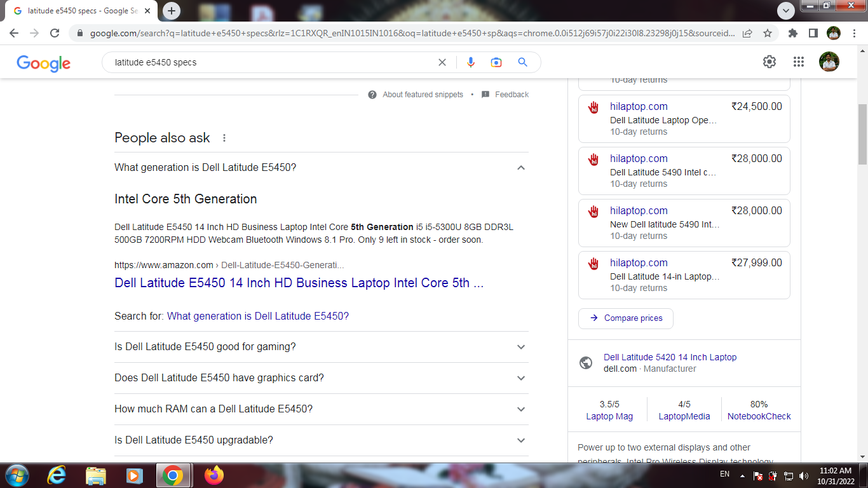Open a new tab with plus button

pos(172,11)
